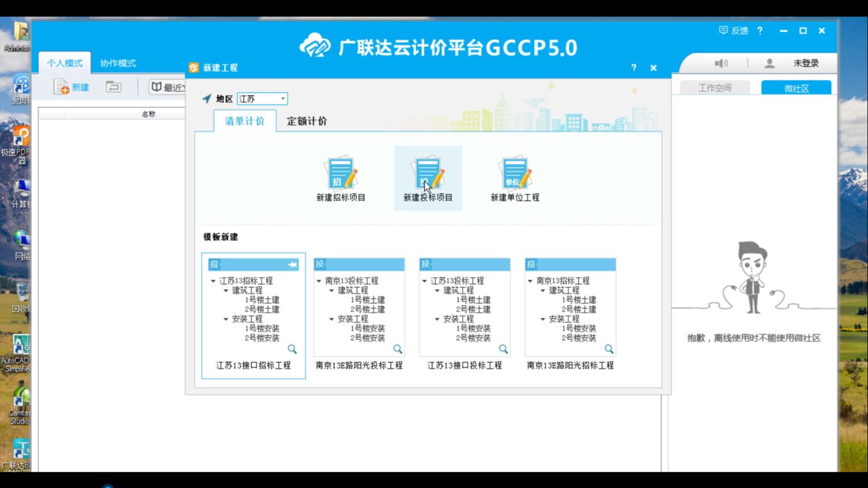Select the 江苏13接口招标工程 template label

[x=254, y=366]
